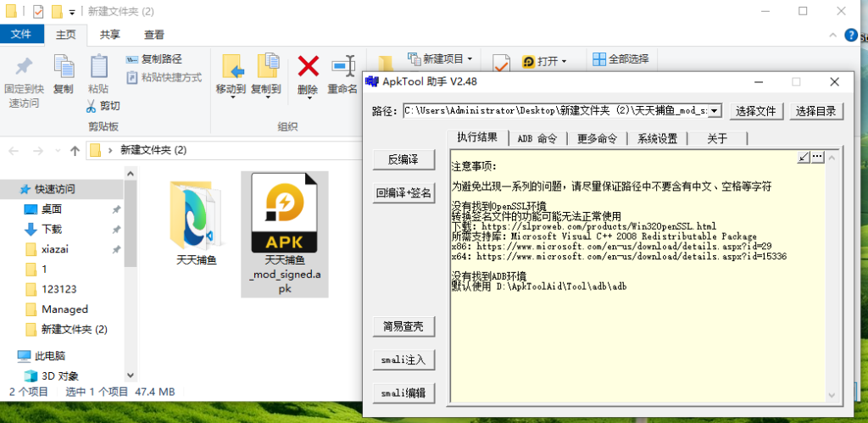Click Select all in Explorer ribbon
The image size is (868, 423).
coord(620,58)
